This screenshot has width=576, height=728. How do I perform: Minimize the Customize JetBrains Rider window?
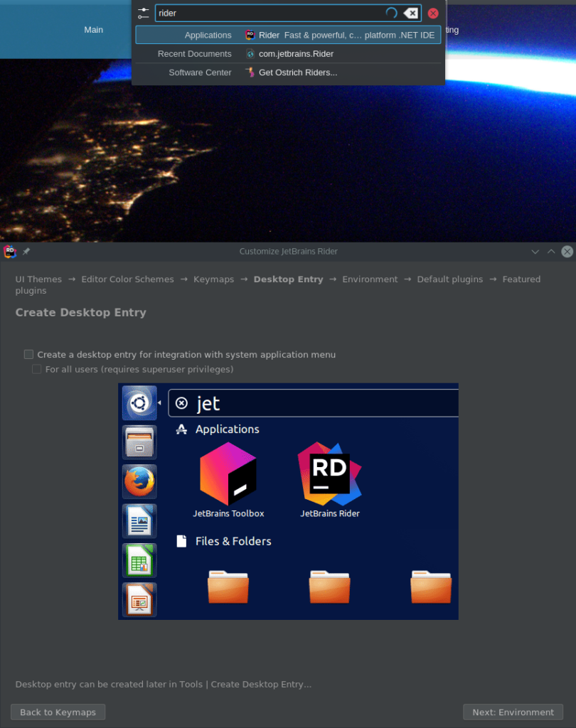535,252
